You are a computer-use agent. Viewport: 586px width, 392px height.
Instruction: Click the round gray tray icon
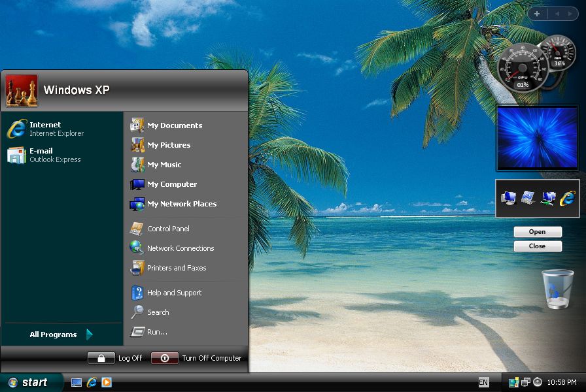click(x=538, y=382)
